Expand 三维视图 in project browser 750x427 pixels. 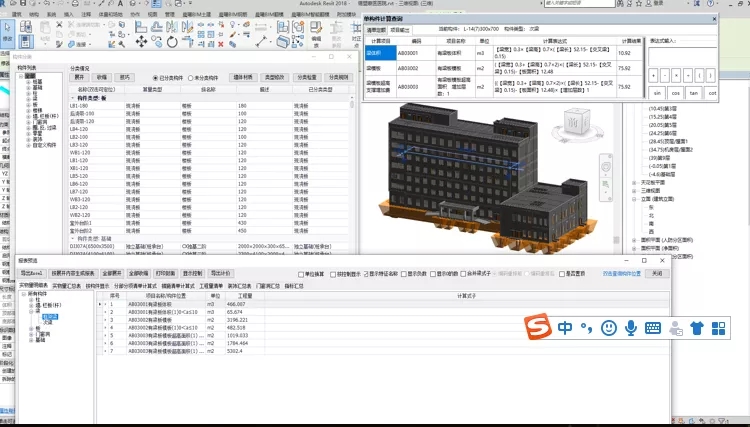pyautogui.click(x=634, y=191)
